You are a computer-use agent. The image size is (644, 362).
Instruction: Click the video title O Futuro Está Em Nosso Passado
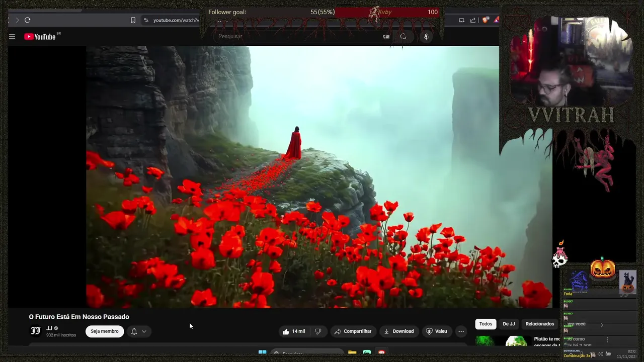coord(79,317)
